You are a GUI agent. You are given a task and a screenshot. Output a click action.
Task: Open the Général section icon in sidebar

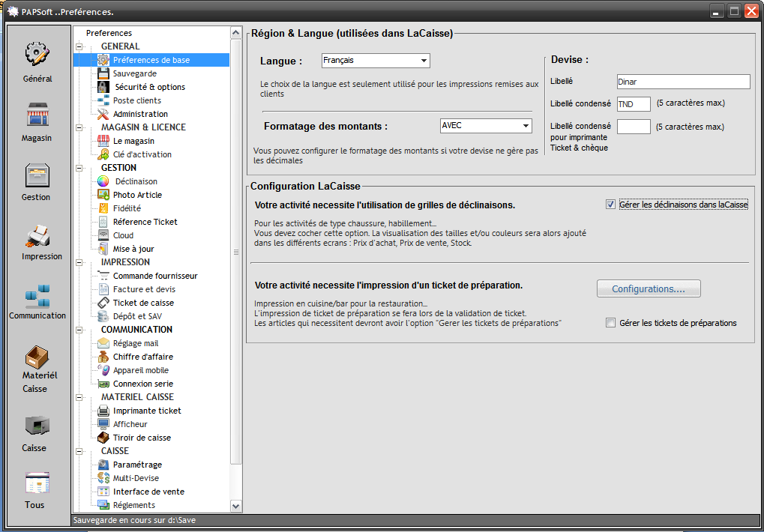[x=37, y=55]
